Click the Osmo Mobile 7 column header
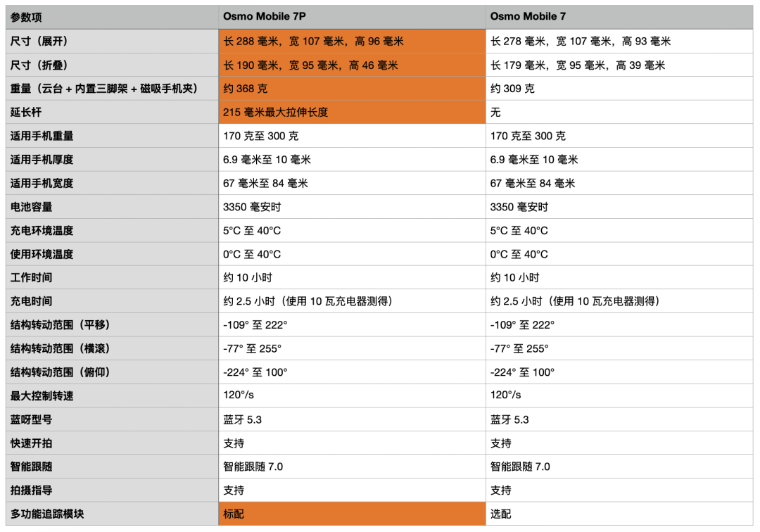 [x=619, y=17]
